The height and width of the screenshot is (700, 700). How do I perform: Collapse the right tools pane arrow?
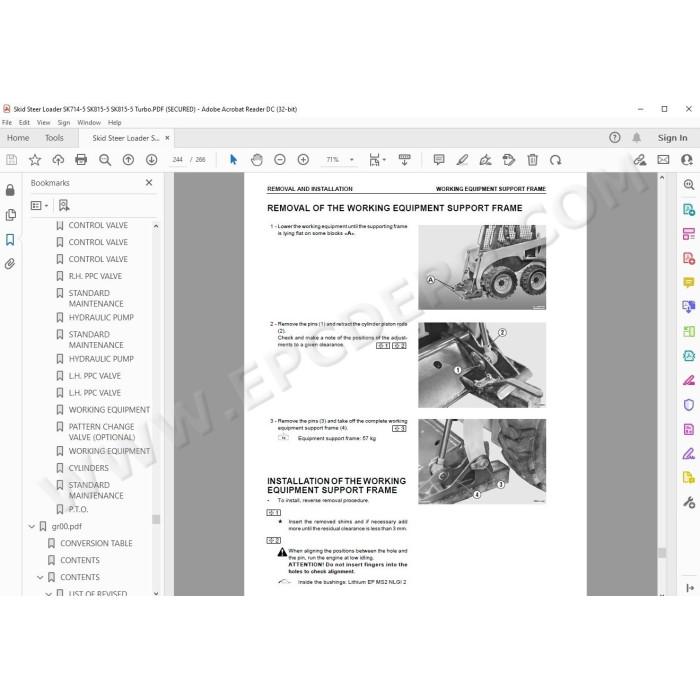click(x=690, y=588)
